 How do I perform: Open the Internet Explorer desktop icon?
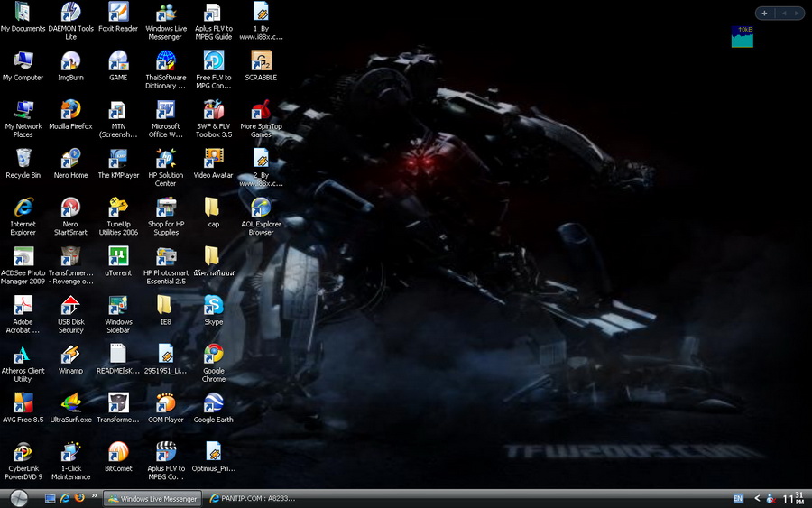(23, 208)
